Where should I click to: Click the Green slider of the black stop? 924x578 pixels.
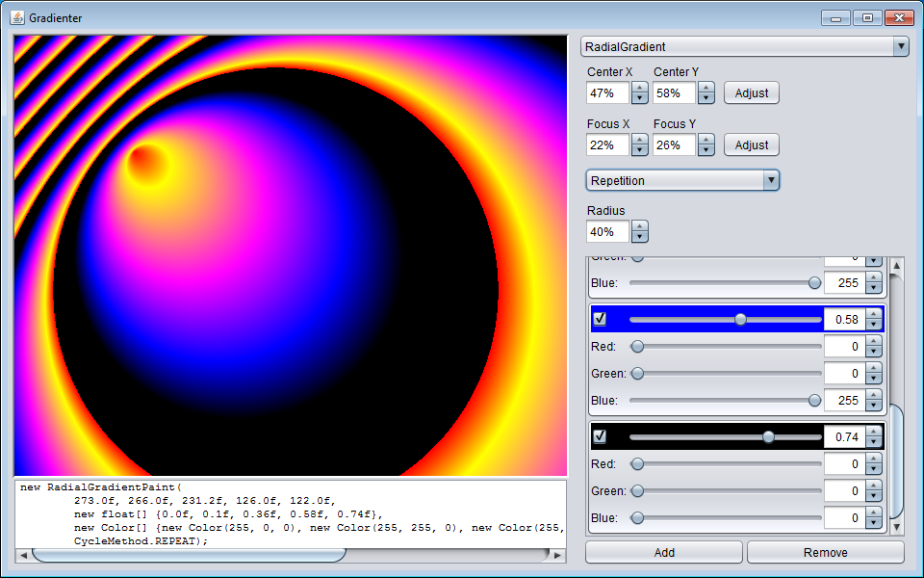726,490
